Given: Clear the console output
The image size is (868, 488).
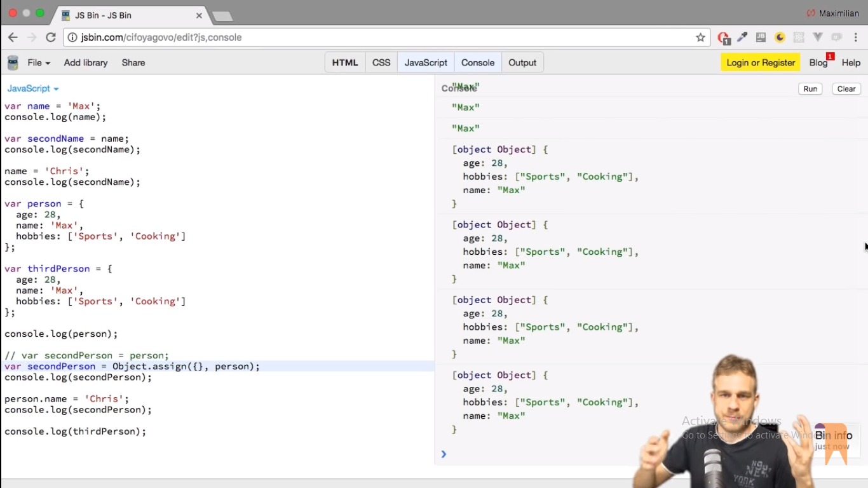Looking at the screenshot, I should (846, 89).
